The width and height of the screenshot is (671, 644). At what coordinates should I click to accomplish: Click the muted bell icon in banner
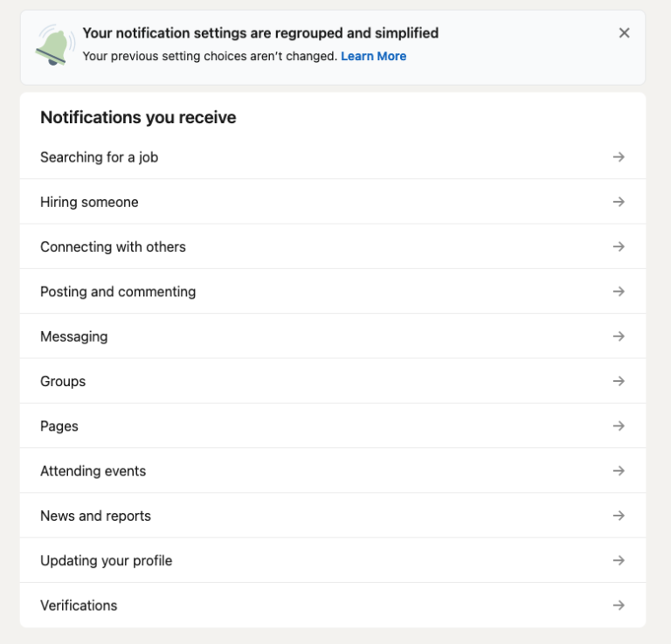[x=56, y=45]
